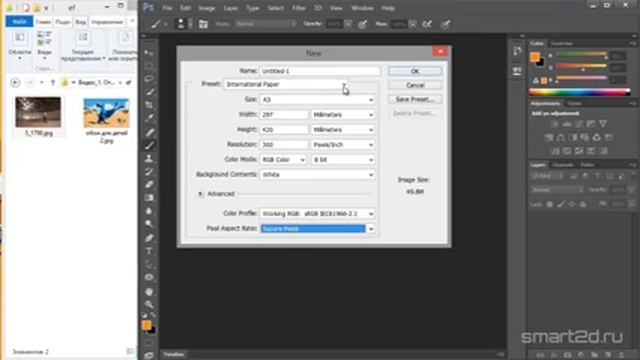Toggle the Brush panel icon in options bar
This screenshot has width=640, height=360.
tap(203, 24)
